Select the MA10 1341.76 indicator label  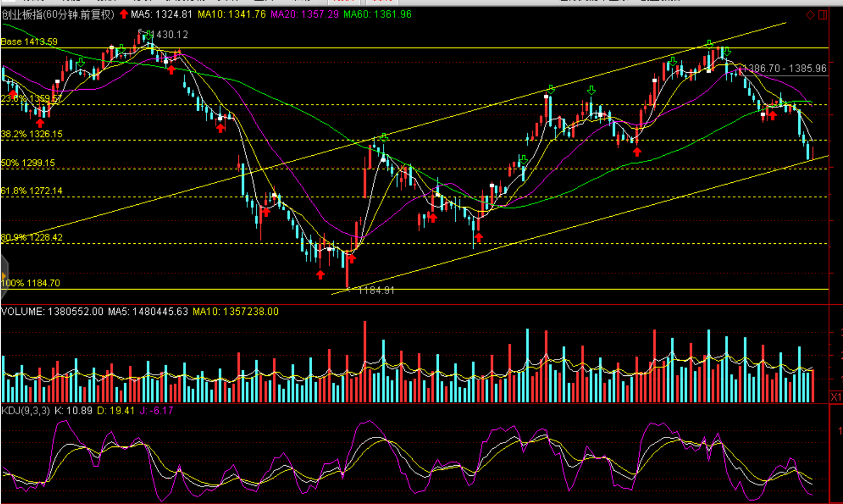(x=232, y=15)
